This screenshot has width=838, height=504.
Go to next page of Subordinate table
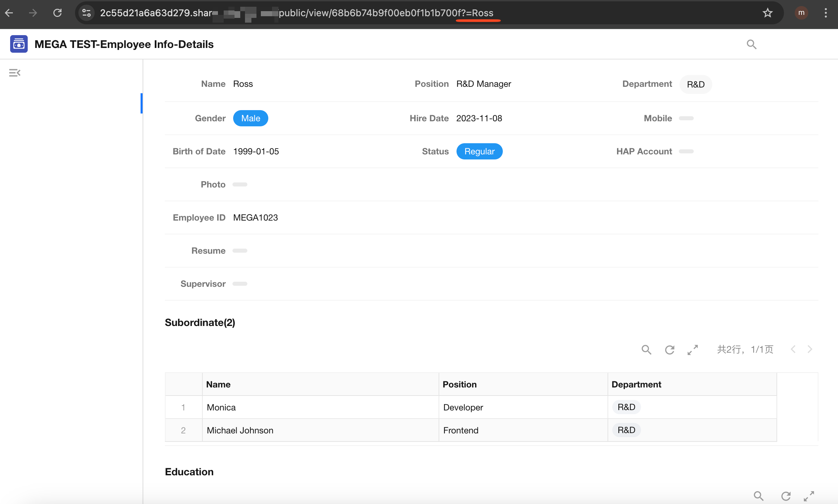click(810, 349)
